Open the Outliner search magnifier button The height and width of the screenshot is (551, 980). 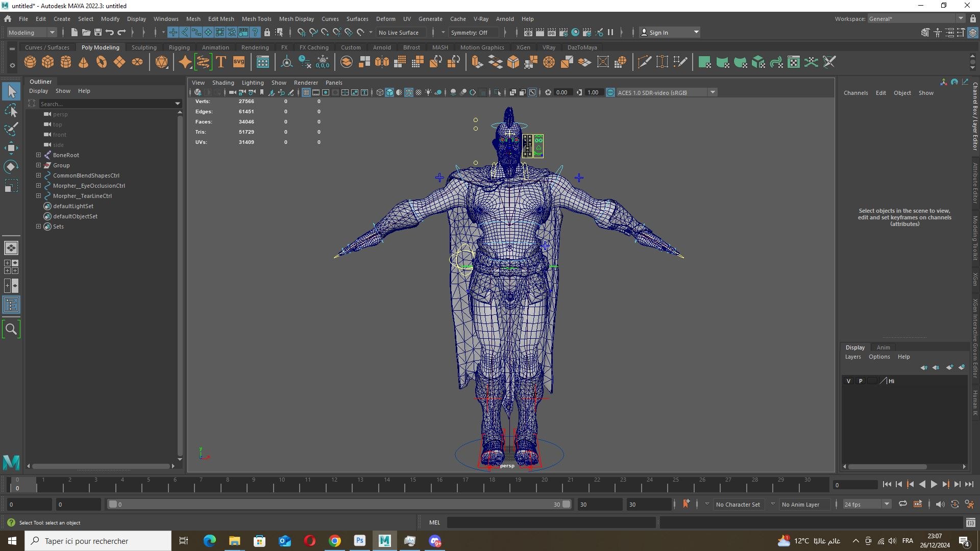pos(11,329)
